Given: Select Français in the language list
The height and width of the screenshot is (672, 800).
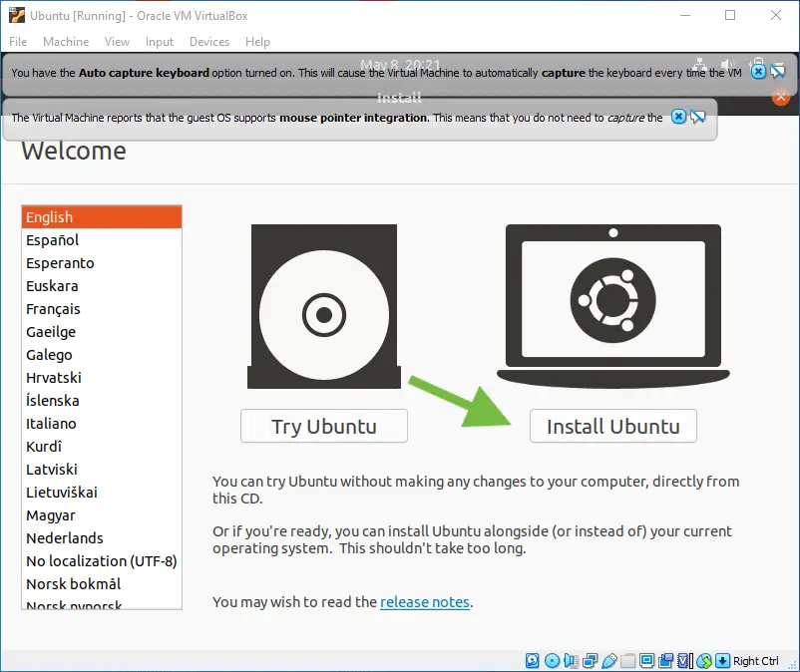Looking at the screenshot, I should (x=102, y=309).
